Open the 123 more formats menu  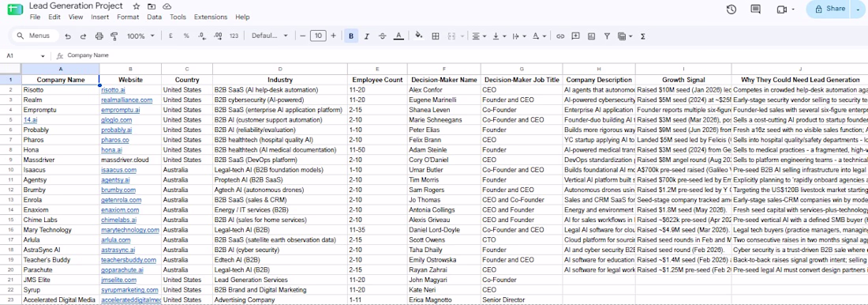pos(234,36)
